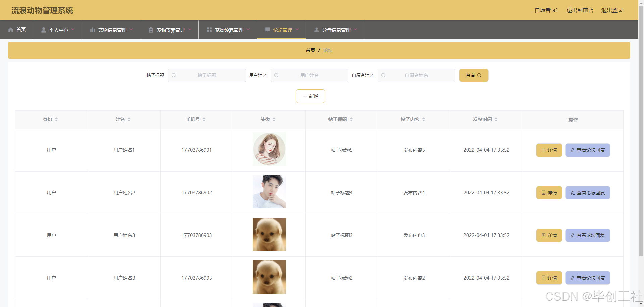Click the cell 帖子标题4
The width and height of the screenshot is (644, 307).
coord(341,193)
